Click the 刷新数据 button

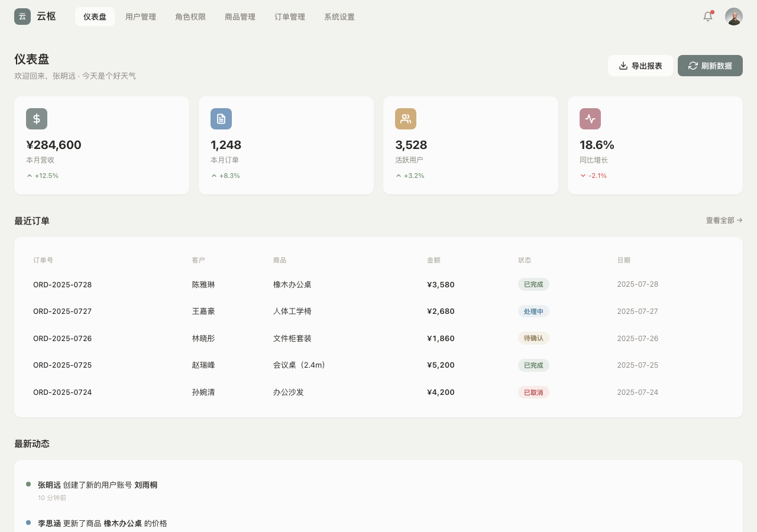click(x=710, y=66)
